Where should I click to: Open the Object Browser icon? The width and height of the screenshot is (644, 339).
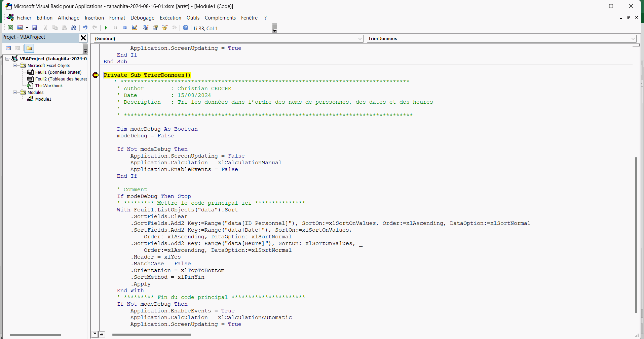click(165, 28)
